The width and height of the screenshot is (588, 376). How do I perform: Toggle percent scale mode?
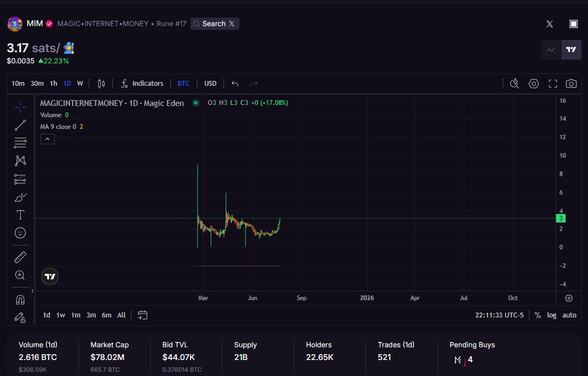tap(537, 315)
